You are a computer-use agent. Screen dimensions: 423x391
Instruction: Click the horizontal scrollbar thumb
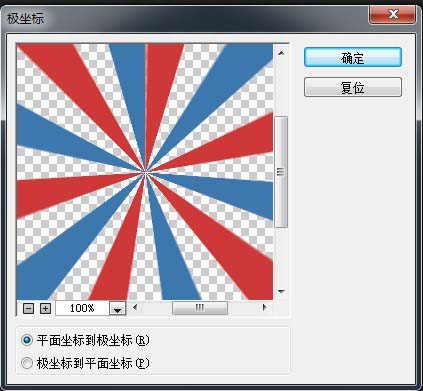pos(200,307)
